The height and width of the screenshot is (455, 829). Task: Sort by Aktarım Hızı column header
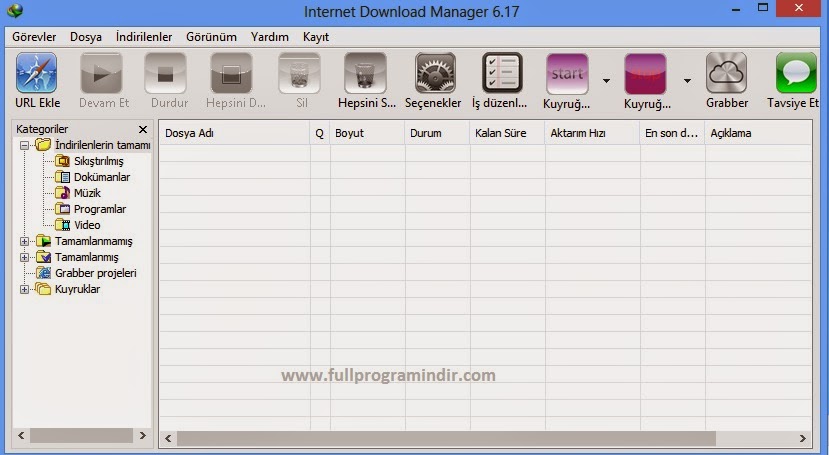point(592,133)
